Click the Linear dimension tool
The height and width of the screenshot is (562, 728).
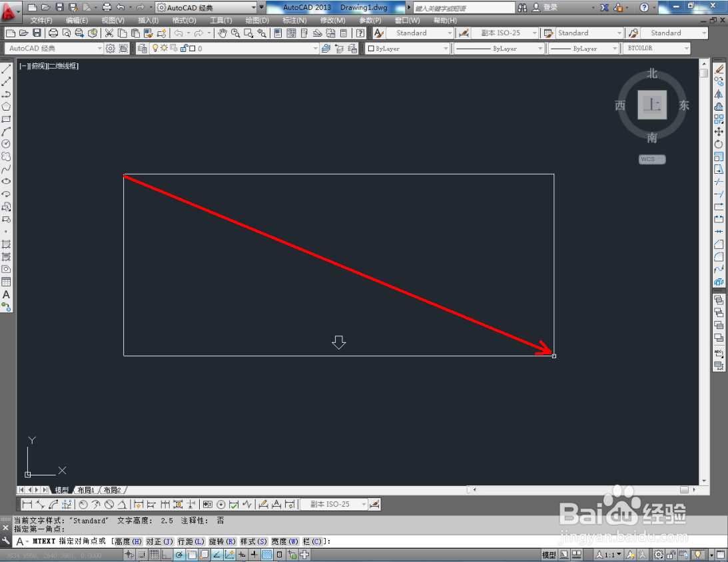[x=27, y=505]
